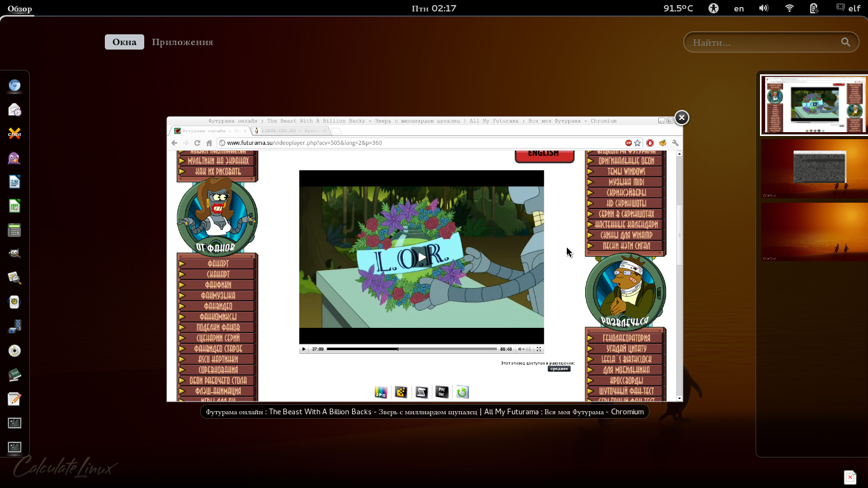
Task: Click the message tray notification icon
Action: (x=850, y=477)
